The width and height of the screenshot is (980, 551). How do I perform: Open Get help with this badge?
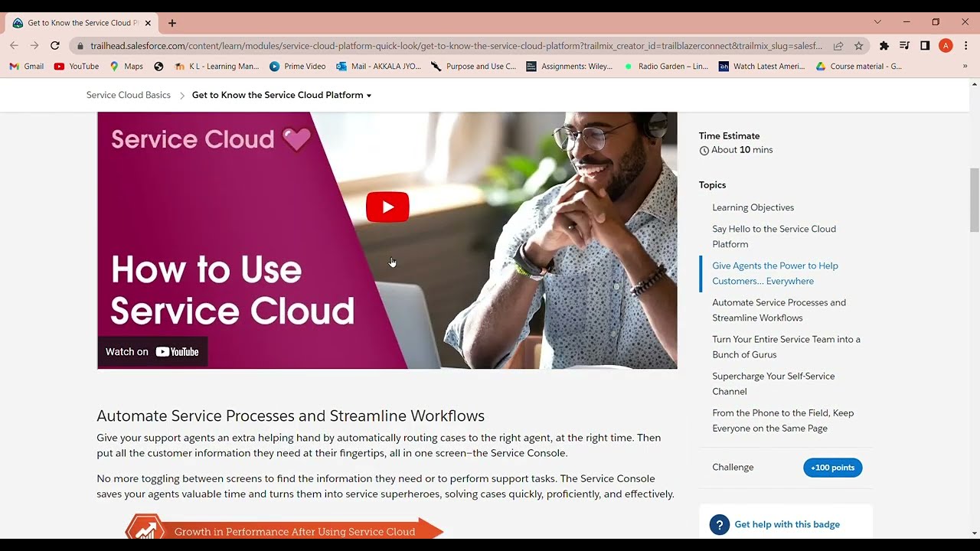[787, 524]
